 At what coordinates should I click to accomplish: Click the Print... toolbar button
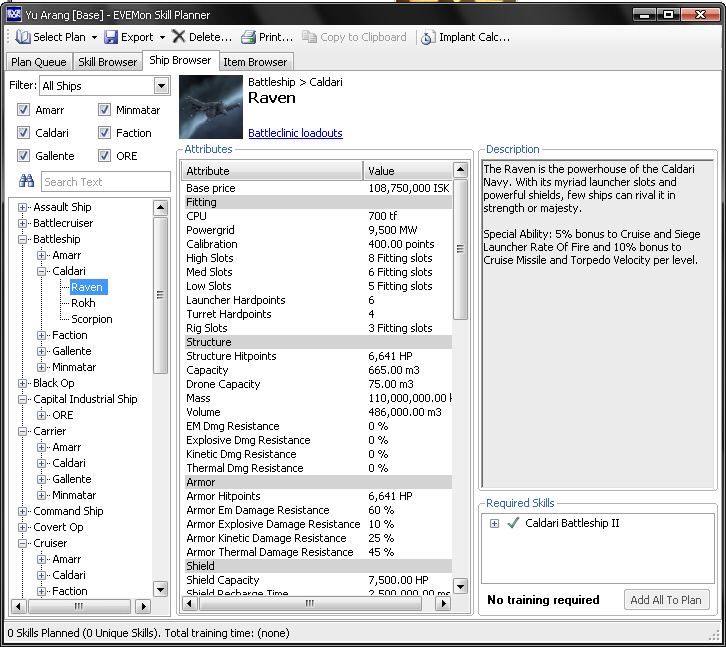(267, 37)
